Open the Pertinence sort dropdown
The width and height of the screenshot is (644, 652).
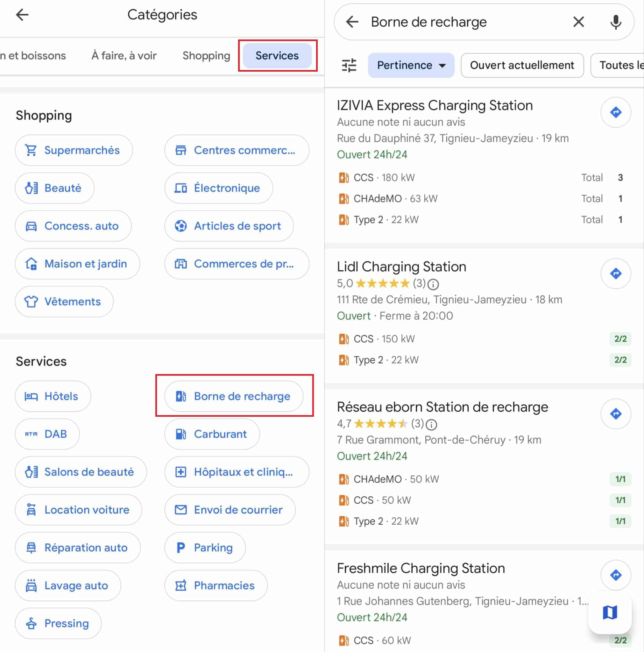411,65
